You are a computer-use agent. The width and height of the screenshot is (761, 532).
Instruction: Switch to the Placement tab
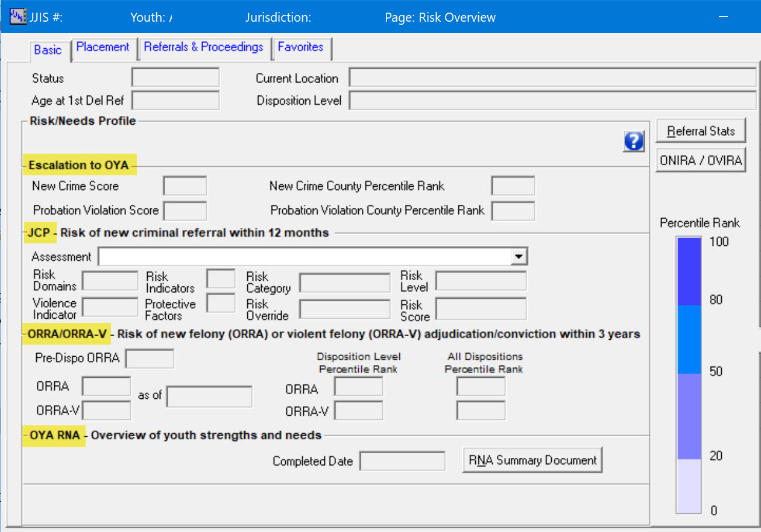pos(103,48)
